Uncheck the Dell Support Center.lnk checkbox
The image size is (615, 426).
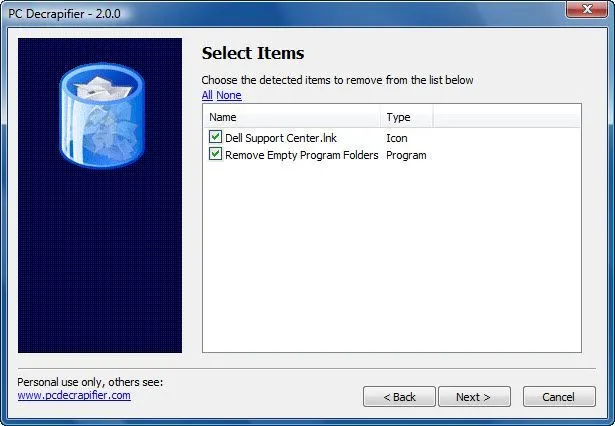pyautogui.click(x=215, y=137)
